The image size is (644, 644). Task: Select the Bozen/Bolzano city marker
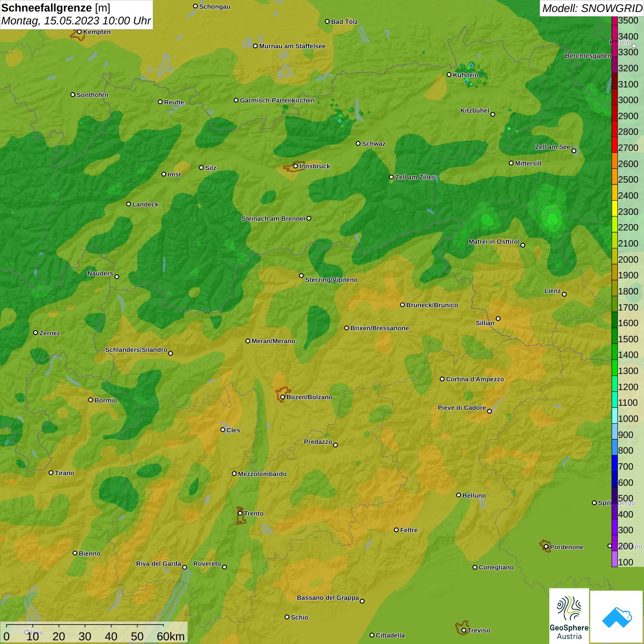(x=282, y=397)
